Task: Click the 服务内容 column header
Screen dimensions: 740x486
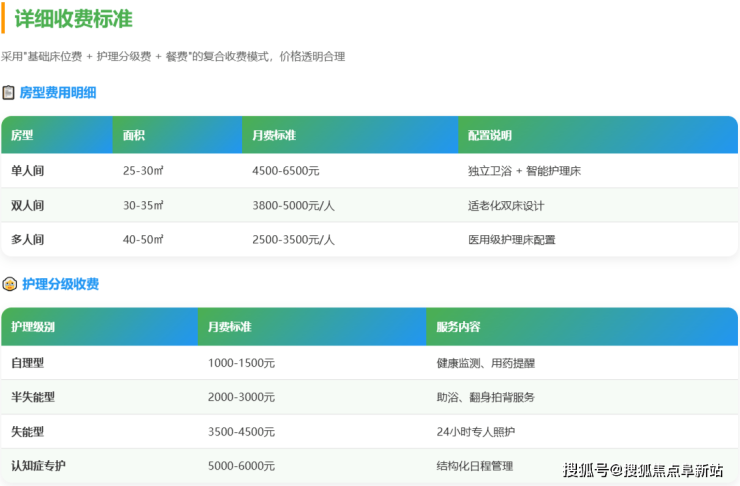Action: point(458,327)
